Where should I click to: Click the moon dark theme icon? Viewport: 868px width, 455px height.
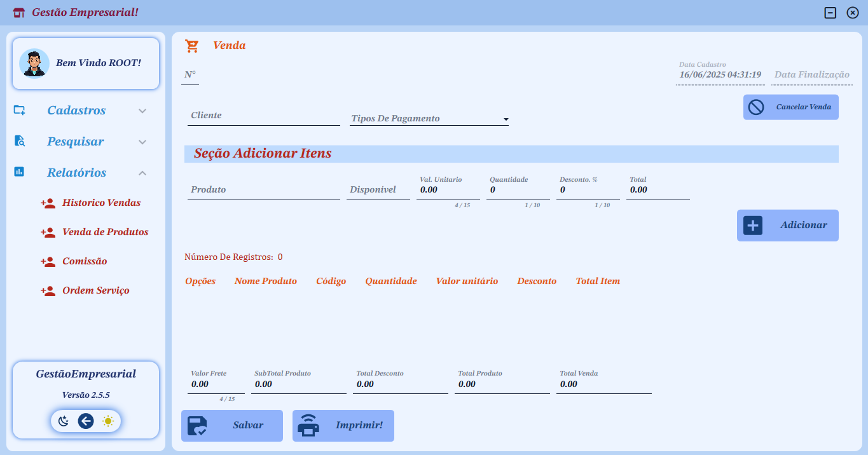click(64, 421)
